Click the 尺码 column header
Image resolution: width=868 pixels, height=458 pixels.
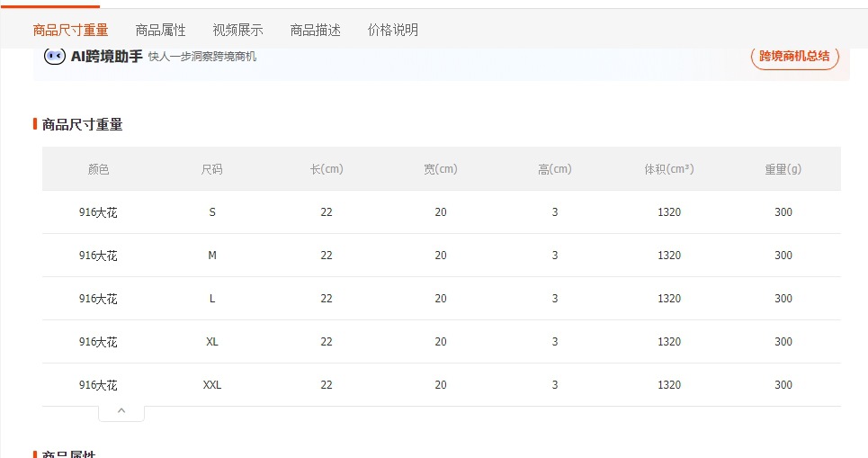click(x=212, y=169)
